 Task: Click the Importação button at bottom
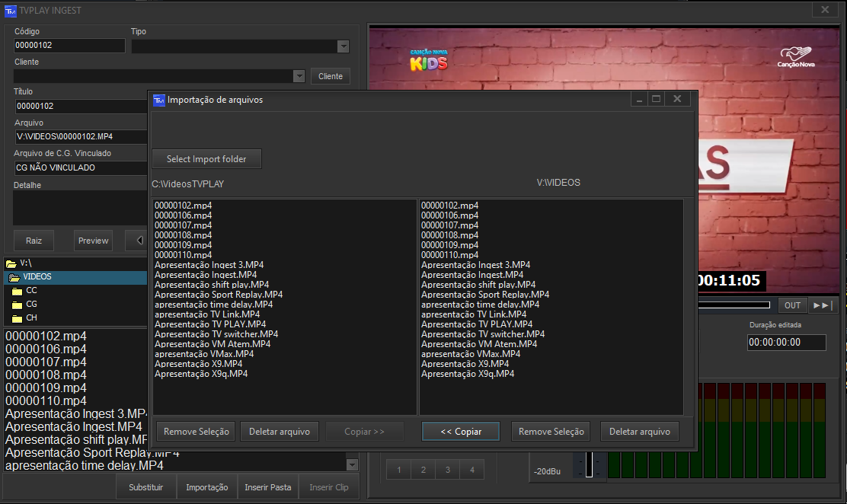click(206, 487)
